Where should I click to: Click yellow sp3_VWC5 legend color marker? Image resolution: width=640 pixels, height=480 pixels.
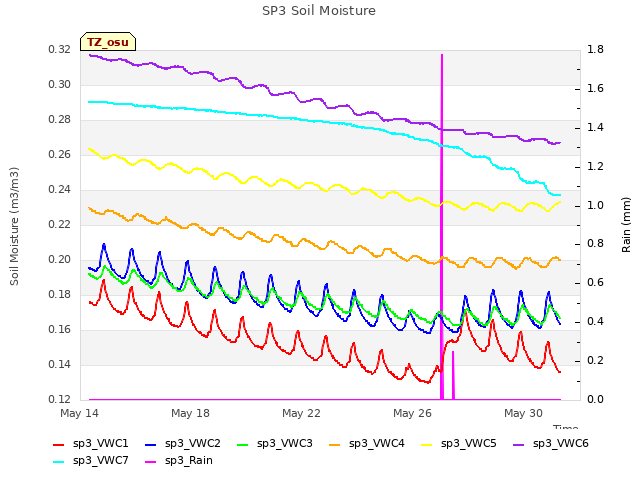(427, 444)
